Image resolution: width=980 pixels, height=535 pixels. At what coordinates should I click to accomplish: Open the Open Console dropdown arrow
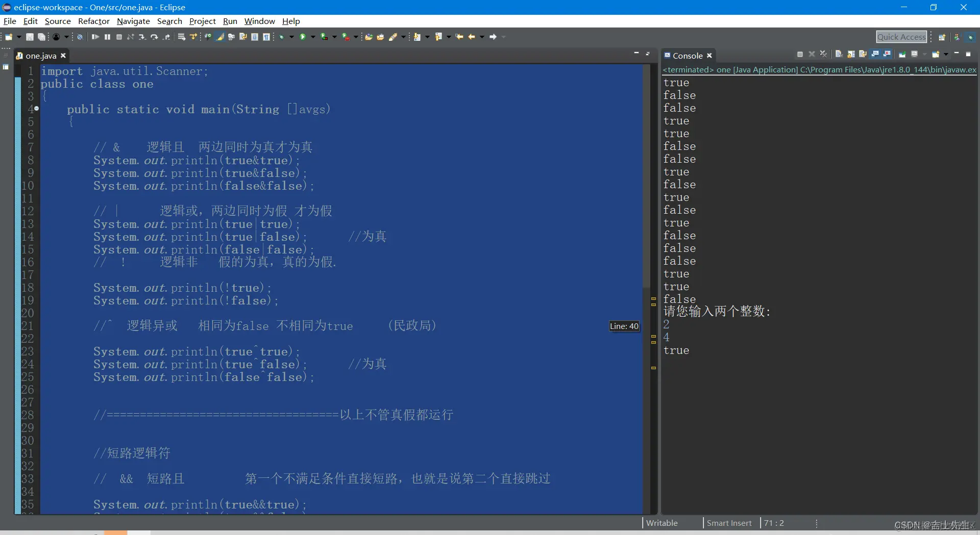click(946, 54)
